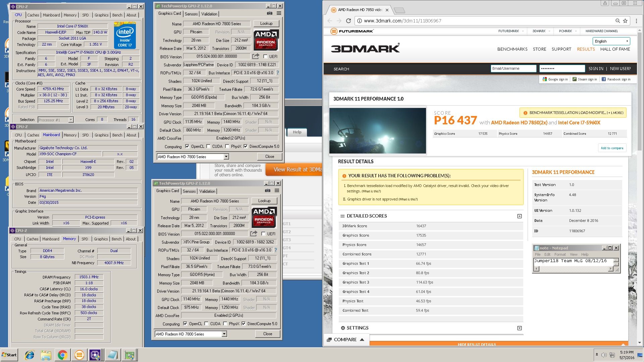The width and height of the screenshot is (644, 362).
Task: Click the camera screenshot icon in top GPU-Z
Action: point(270,13)
